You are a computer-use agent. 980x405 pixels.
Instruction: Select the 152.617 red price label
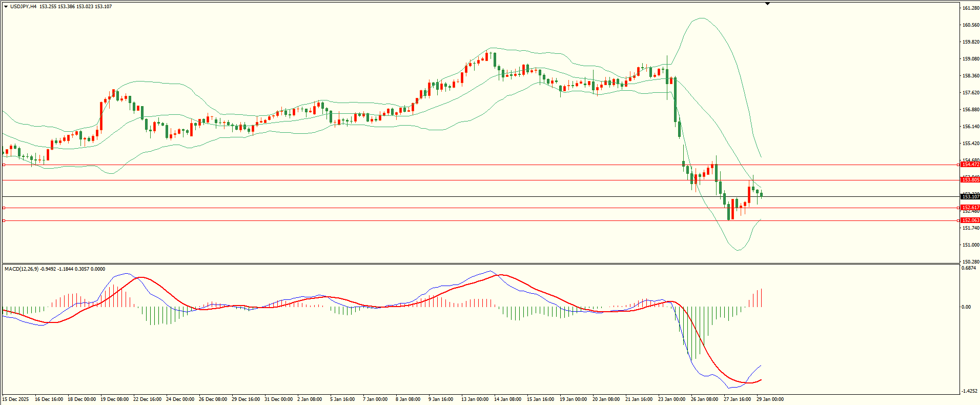[x=970, y=208]
